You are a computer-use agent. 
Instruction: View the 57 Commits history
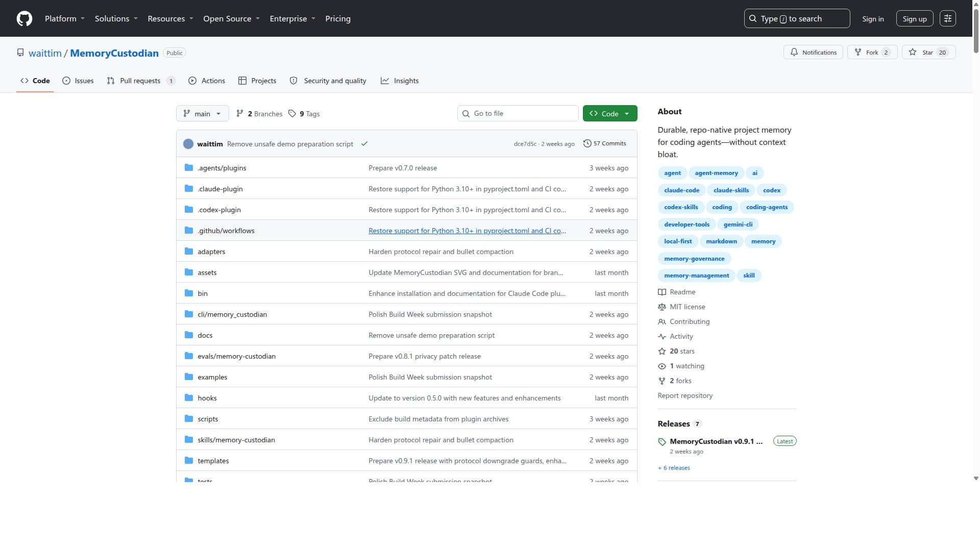[x=604, y=143]
